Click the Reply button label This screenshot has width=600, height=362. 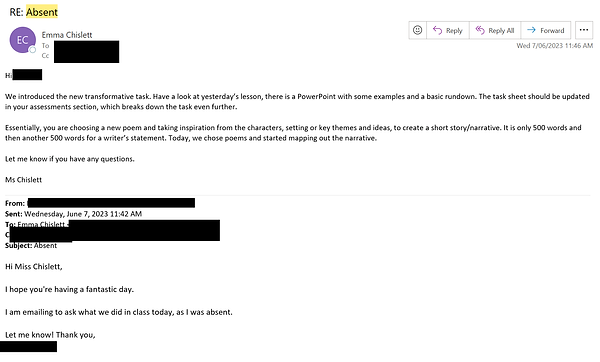tap(454, 31)
